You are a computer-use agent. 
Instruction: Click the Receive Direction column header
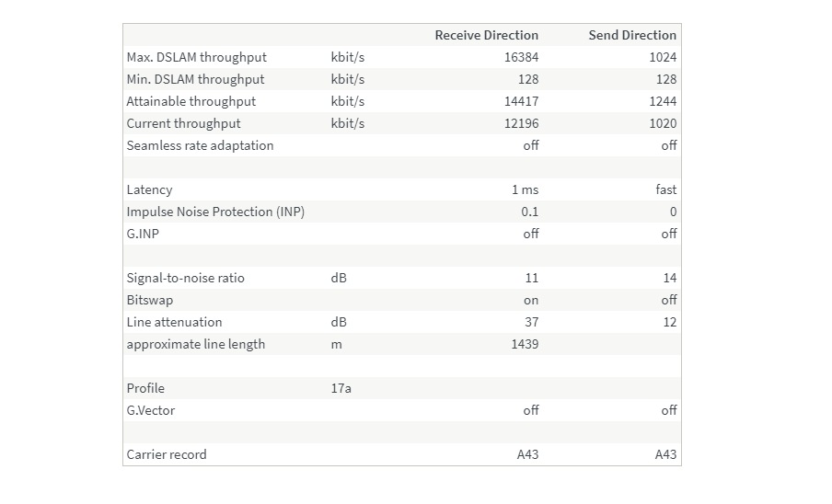click(486, 35)
